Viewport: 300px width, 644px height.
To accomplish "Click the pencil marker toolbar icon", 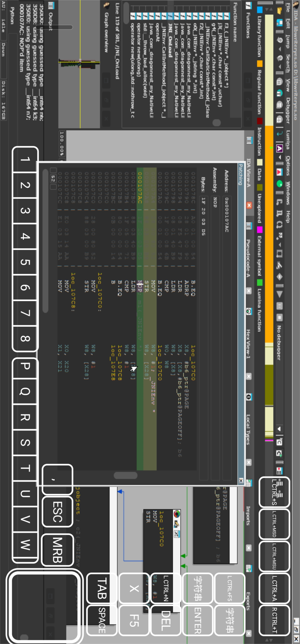I will pos(279,265).
